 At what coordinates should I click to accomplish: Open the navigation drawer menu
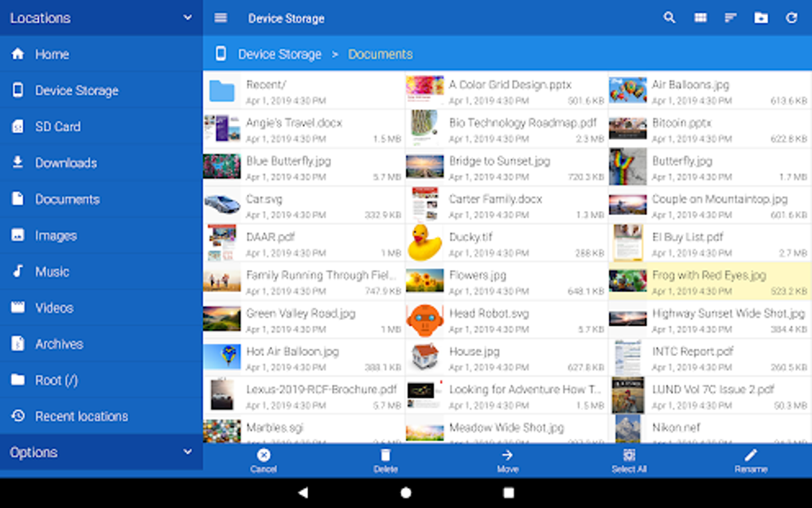[221, 17]
